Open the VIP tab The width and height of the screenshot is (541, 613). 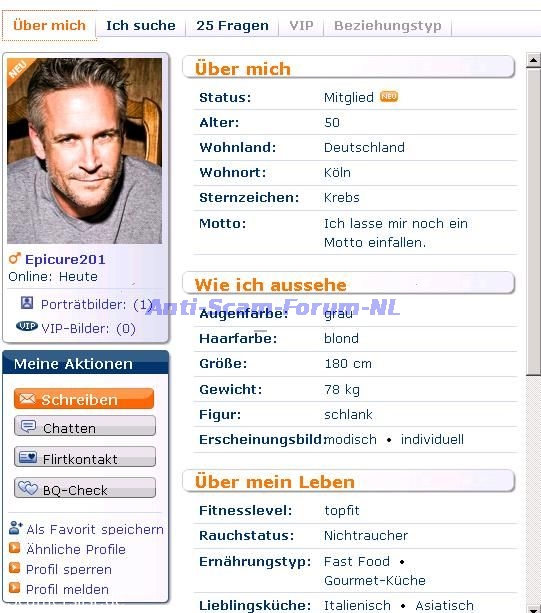301,25
